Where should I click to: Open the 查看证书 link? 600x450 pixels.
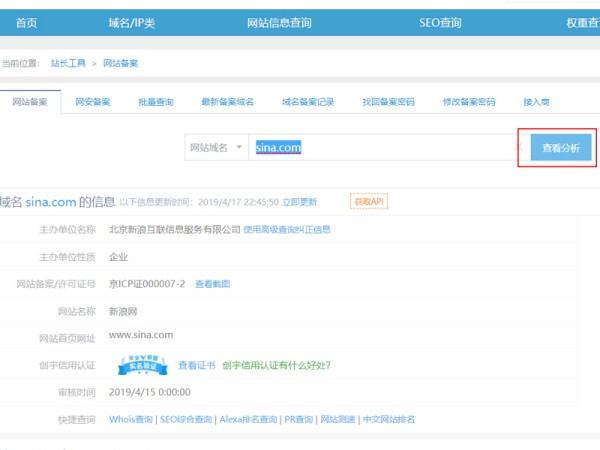195,366
